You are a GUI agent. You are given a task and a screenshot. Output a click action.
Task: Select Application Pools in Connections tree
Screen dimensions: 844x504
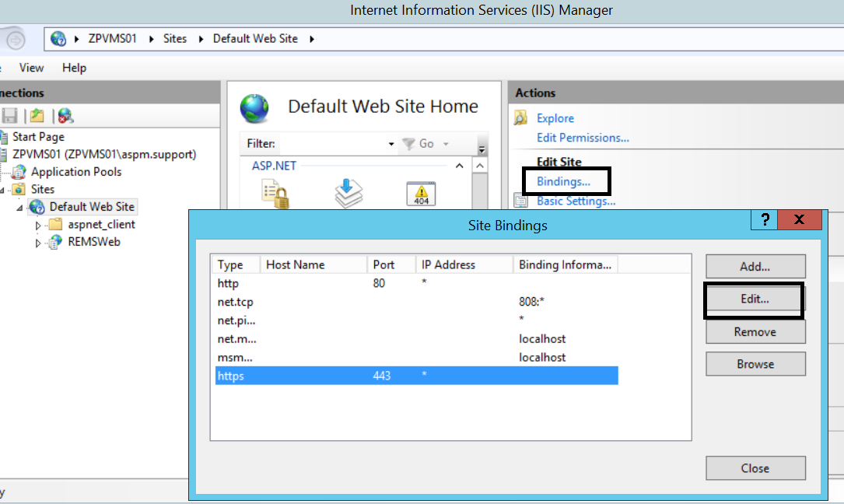[76, 172]
